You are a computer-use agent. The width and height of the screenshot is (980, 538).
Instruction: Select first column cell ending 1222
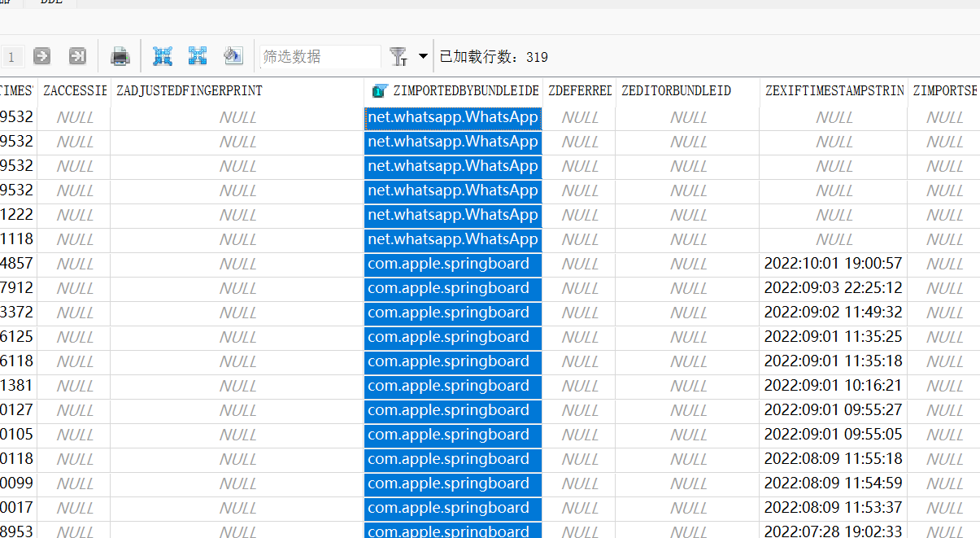[18, 215]
